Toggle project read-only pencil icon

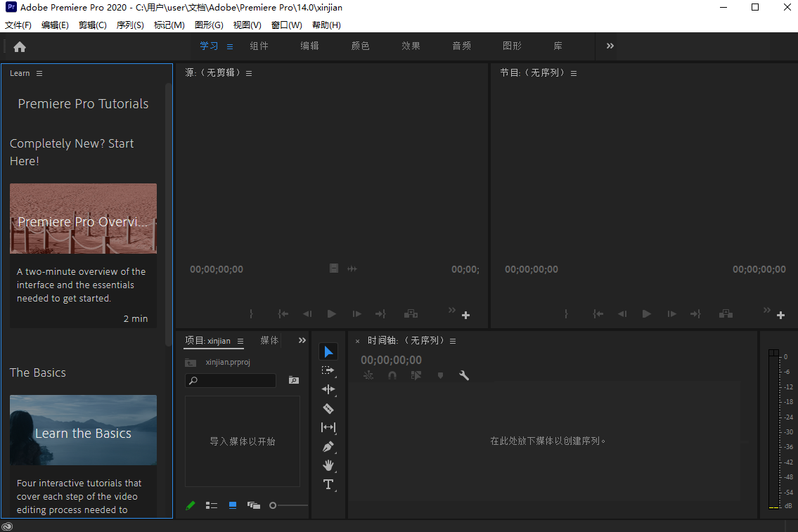(191, 505)
